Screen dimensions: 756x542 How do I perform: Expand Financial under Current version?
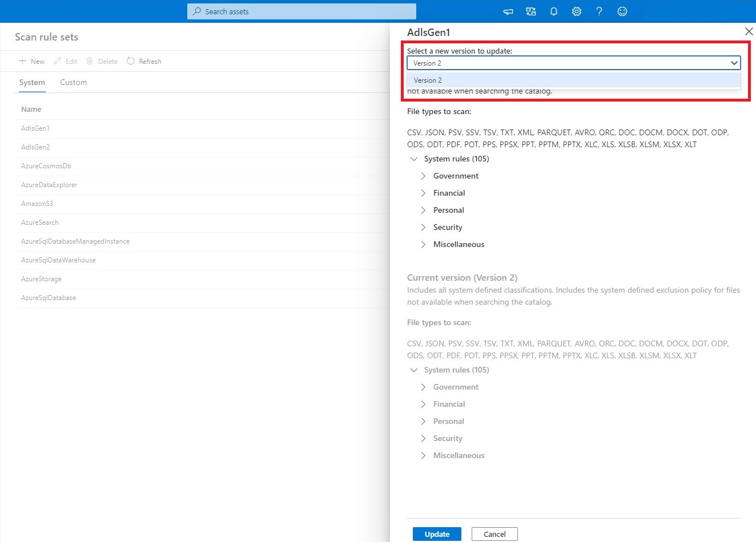[423, 405]
